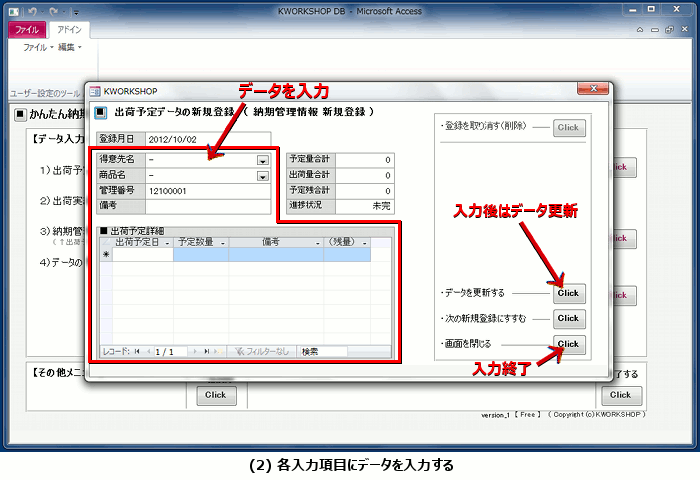Click the new-record row selector with asterisk
The width and height of the screenshot is (700, 480).
106,255
